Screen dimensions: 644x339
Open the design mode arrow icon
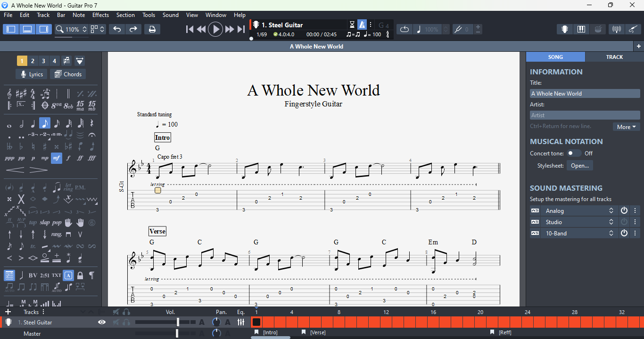[80, 61]
